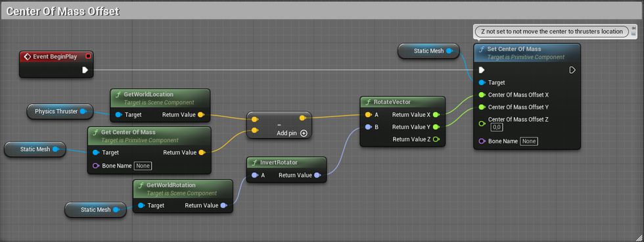This screenshot has width=644, height=242.
Task: Click RotateVector B input pin
Action: coord(368,127)
